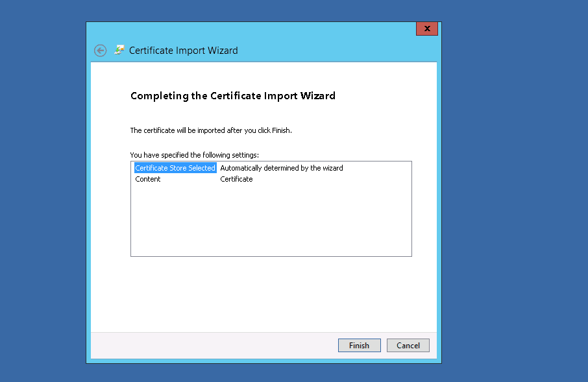Select the 'Certificate Store Selected' row
This screenshot has height=382, width=588.
pos(175,168)
